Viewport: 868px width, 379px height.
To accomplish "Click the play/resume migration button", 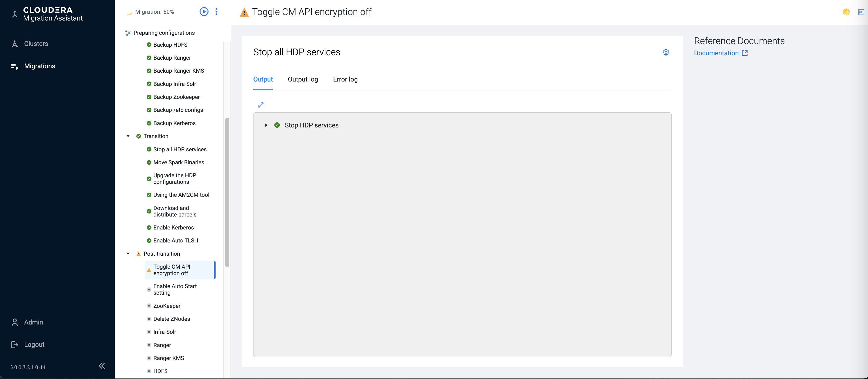I will pos(204,12).
